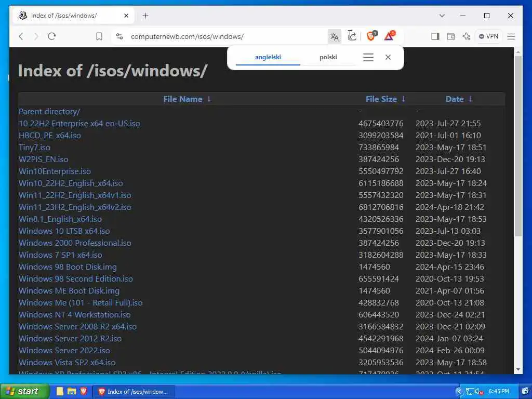Click the Date descending arrow
532x399 pixels.
[470, 99]
